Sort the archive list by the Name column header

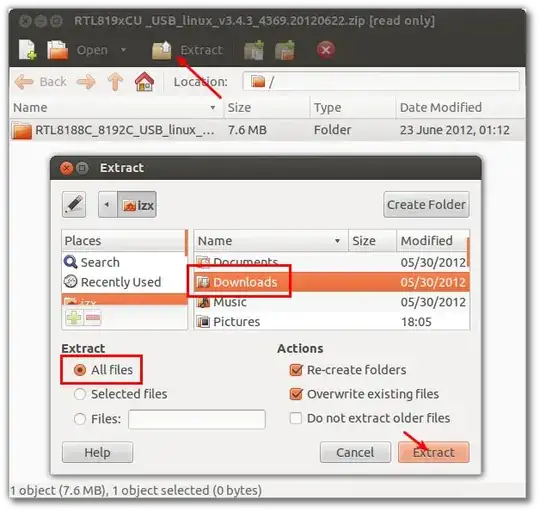point(116,107)
